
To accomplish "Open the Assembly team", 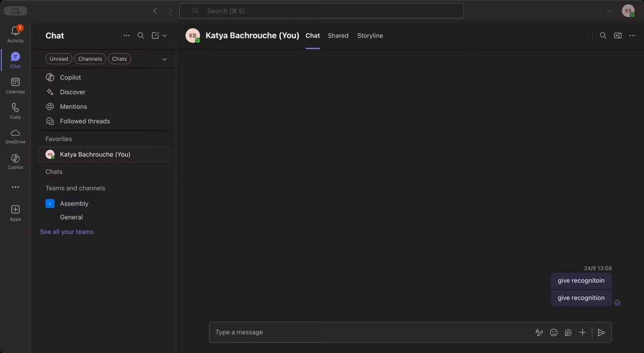I will pos(104,203).
